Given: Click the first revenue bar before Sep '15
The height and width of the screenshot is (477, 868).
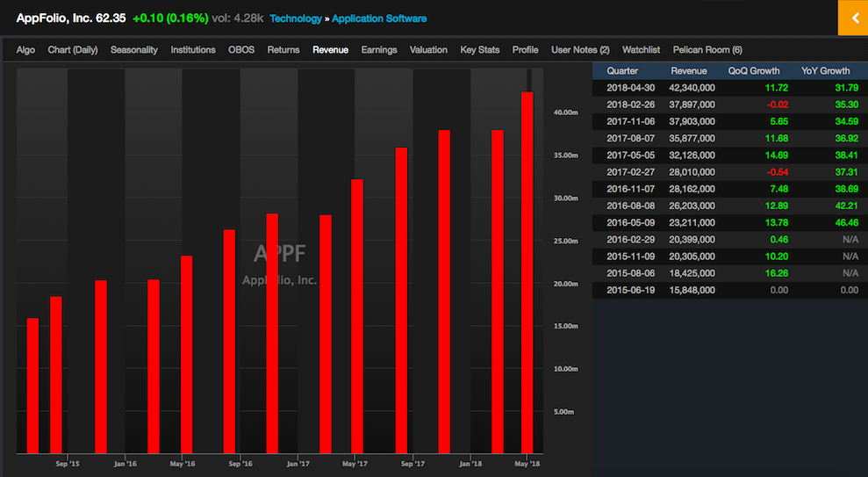Looking at the screenshot, I should click(x=32, y=387).
